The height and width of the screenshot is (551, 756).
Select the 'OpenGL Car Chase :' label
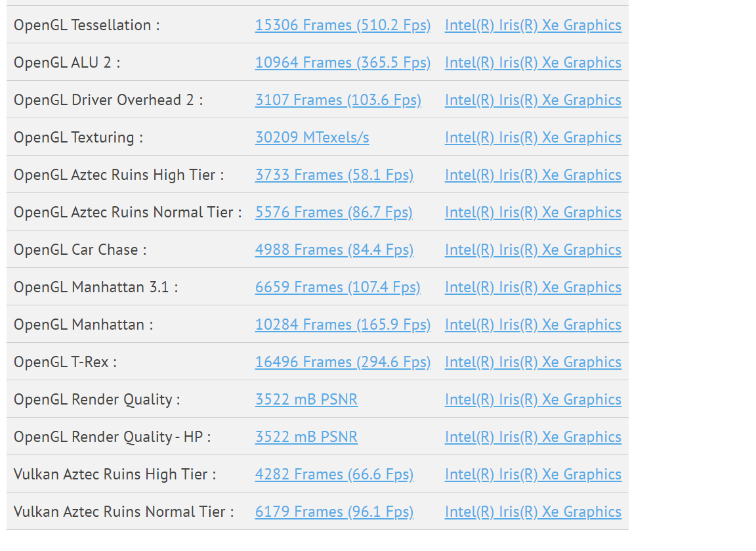coord(80,250)
